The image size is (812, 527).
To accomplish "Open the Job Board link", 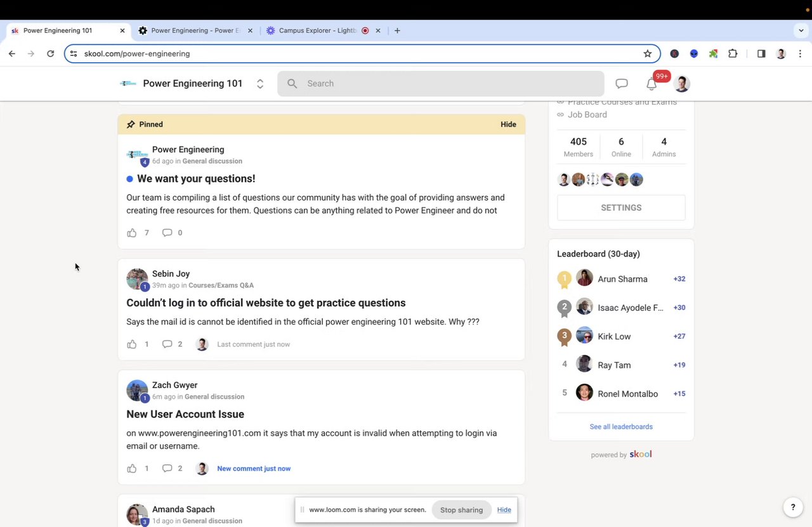I will (x=587, y=115).
